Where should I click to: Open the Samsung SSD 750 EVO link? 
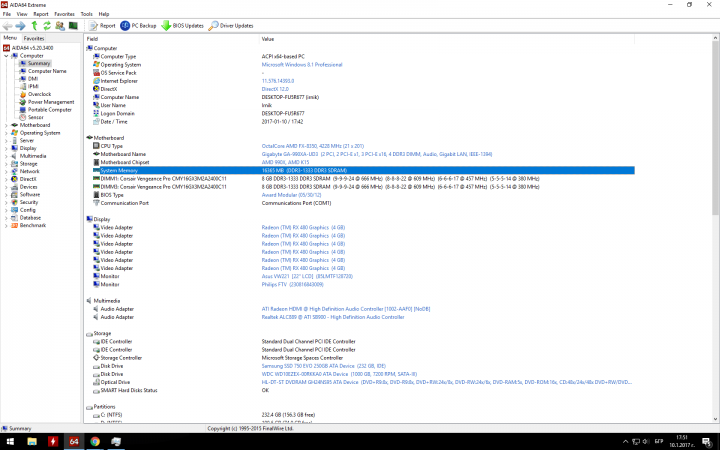click(x=324, y=366)
